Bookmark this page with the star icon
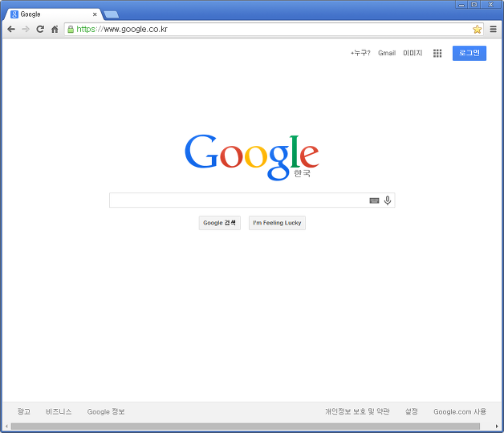 click(x=477, y=29)
